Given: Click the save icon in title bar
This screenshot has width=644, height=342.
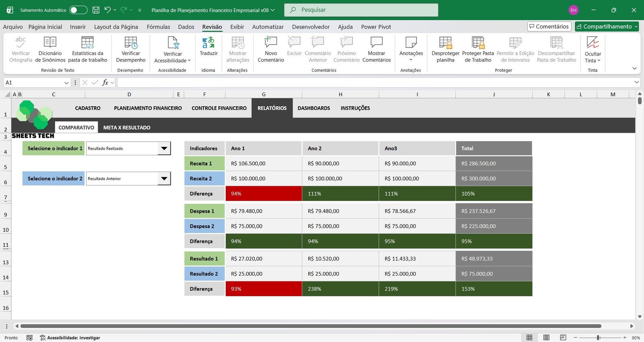Looking at the screenshot, I should [96, 10].
